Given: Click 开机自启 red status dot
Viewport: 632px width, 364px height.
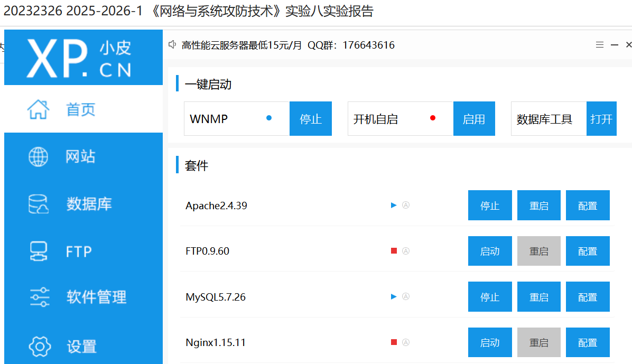Looking at the screenshot, I should click(x=432, y=118).
